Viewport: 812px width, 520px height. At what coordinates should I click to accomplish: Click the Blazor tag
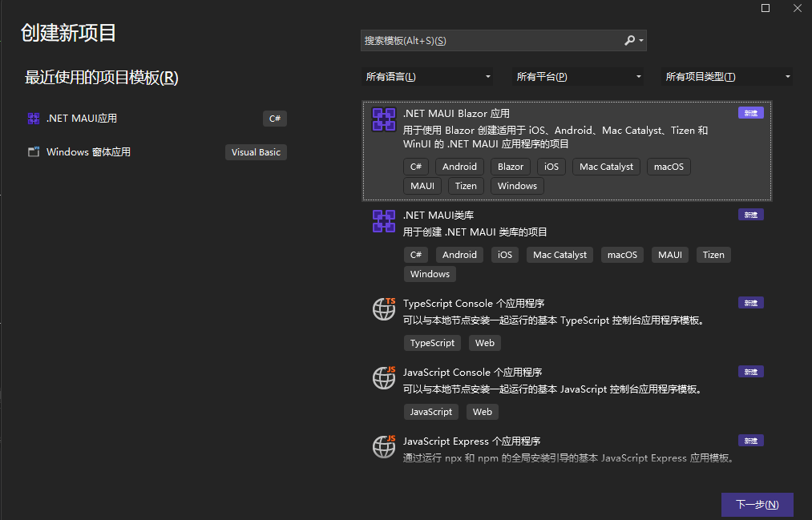tap(511, 167)
